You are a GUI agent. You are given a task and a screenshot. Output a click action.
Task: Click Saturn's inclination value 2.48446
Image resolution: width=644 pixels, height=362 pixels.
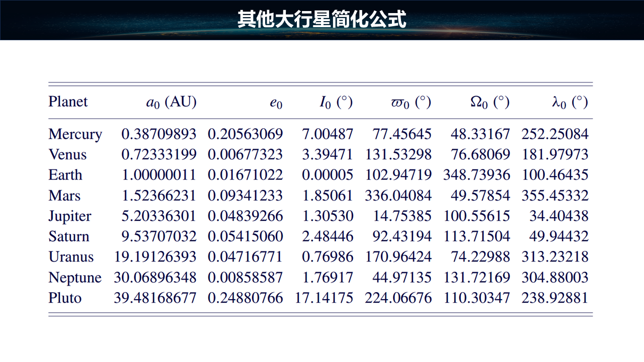pos(327,236)
